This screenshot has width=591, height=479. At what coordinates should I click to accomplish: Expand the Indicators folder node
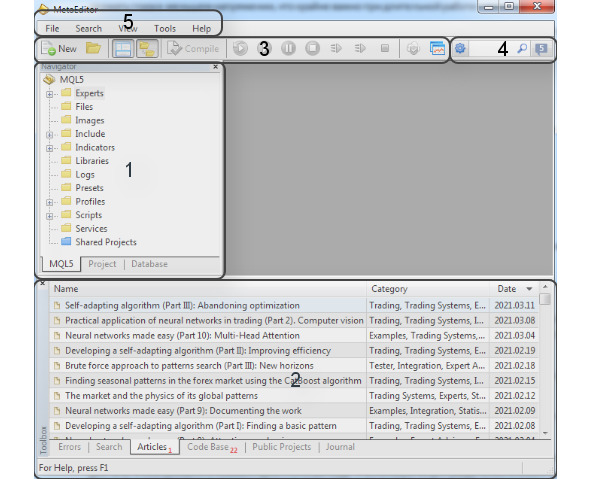click(49, 148)
